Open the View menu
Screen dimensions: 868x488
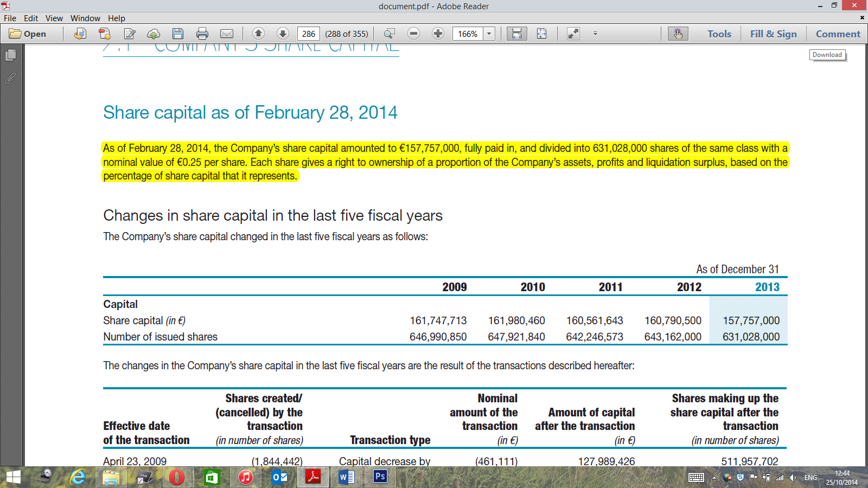point(54,18)
